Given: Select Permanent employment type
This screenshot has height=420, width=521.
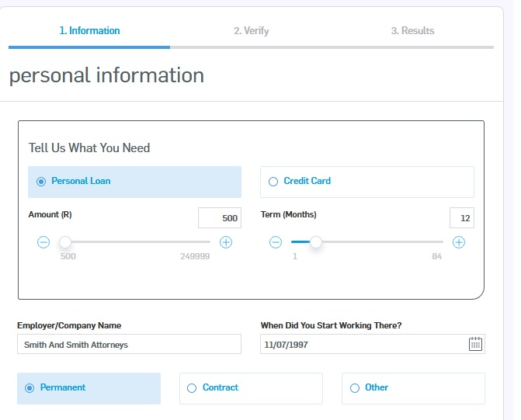Looking at the screenshot, I should (31, 388).
